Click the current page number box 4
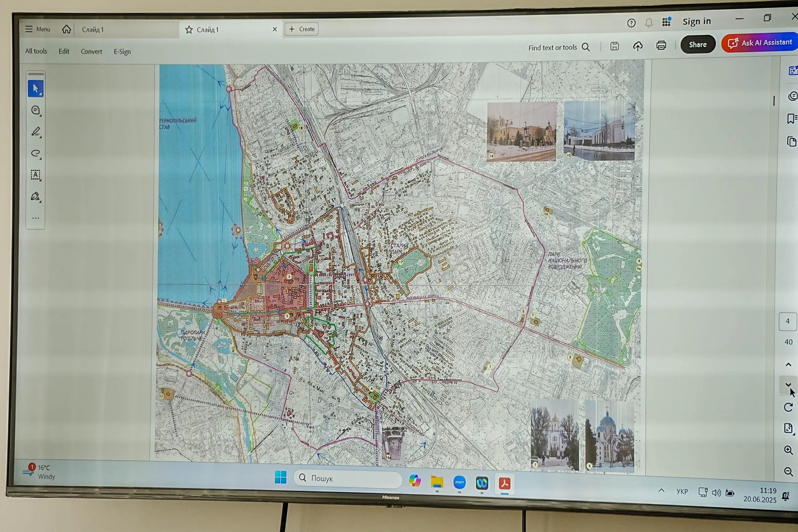 [x=787, y=321]
